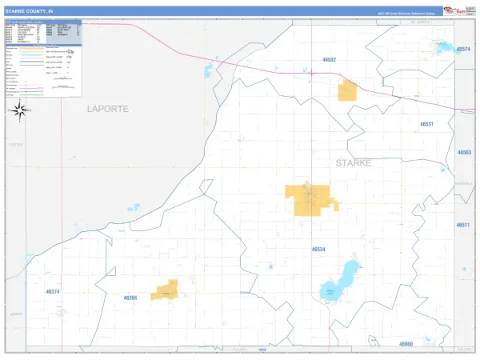The image size is (480, 360).
Task: Select the "STARKE COUNTY, IN" map title
Action: (29, 11)
